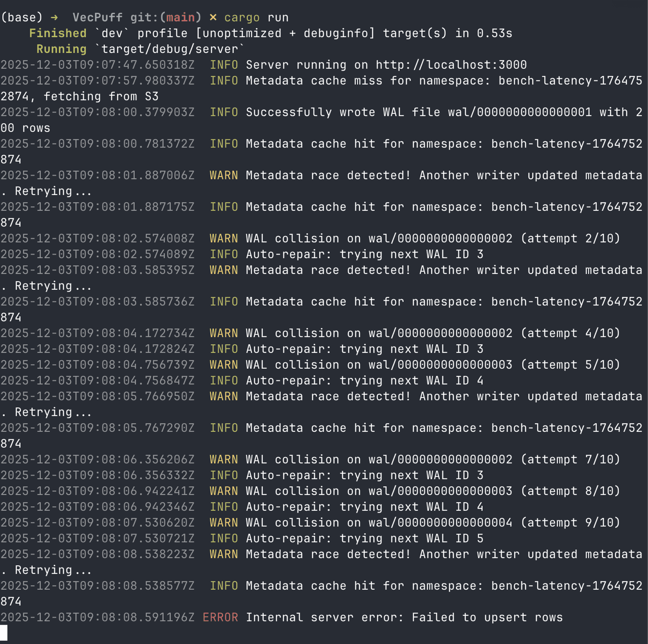
Task: Click the target/debug/server binary path
Action: (169, 49)
